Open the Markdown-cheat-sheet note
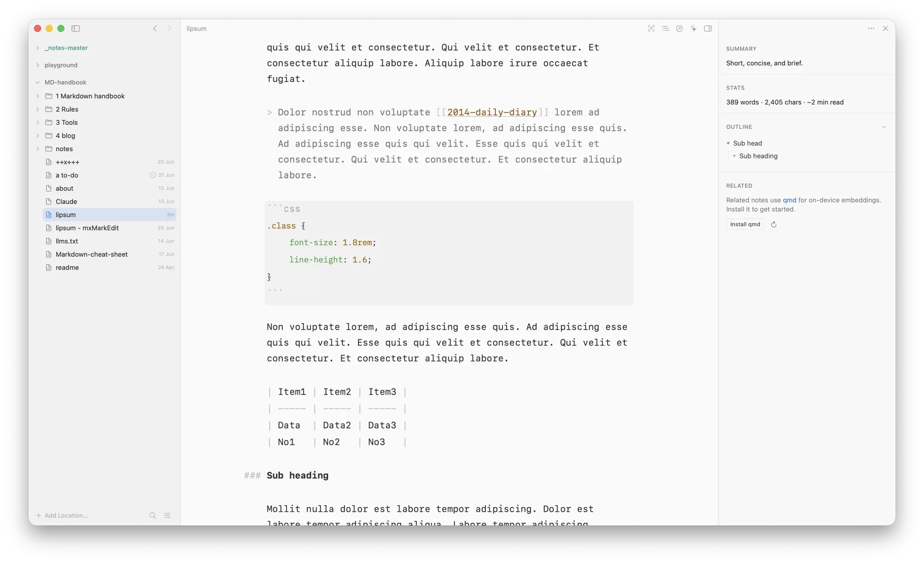 pos(110,254)
